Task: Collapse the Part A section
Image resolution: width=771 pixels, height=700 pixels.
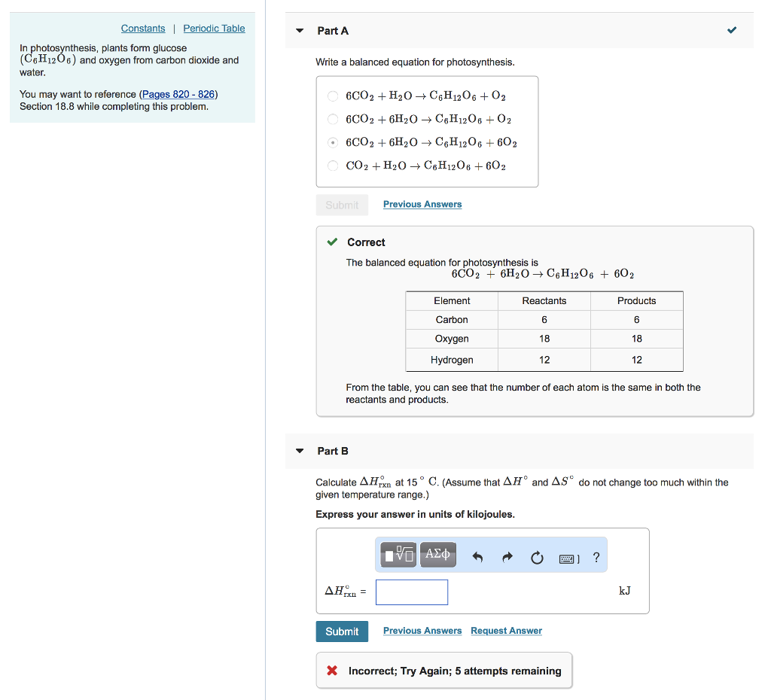Action: click(300, 31)
